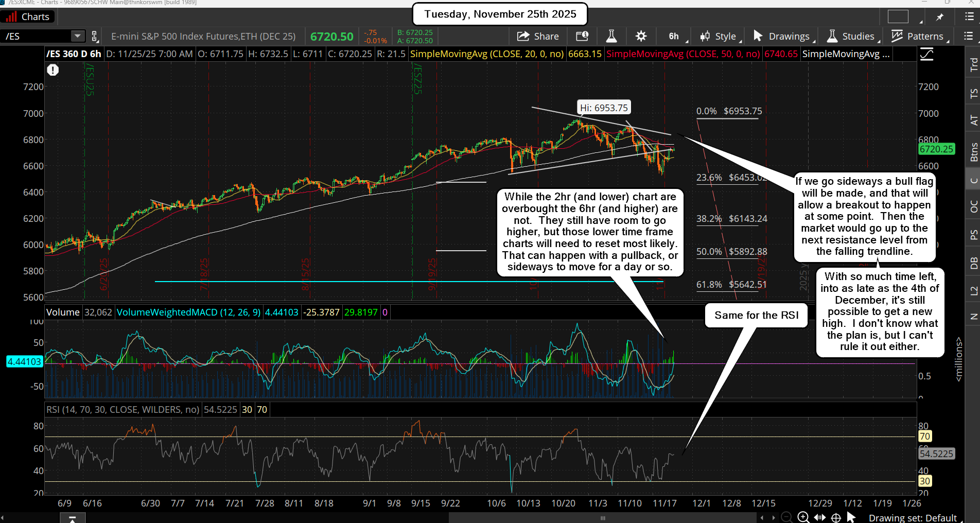Click the horizontal chart scrollbar thumb

602,518
